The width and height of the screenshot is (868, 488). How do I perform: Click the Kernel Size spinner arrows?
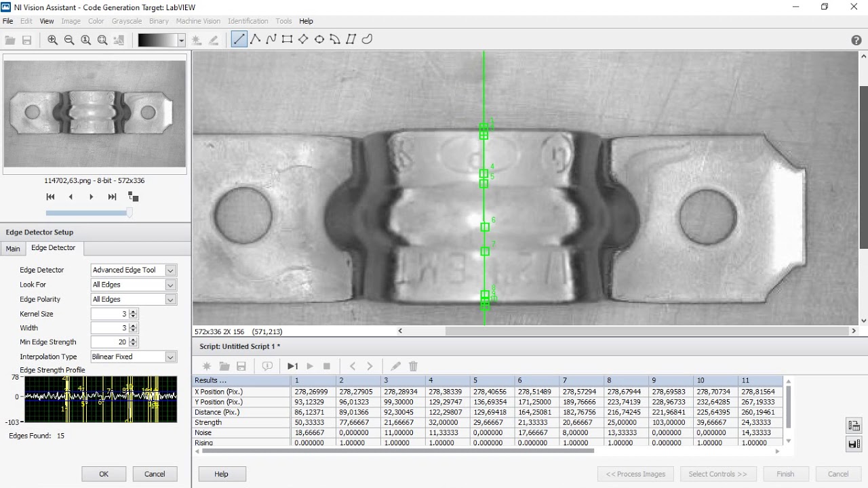(x=133, y=314)
